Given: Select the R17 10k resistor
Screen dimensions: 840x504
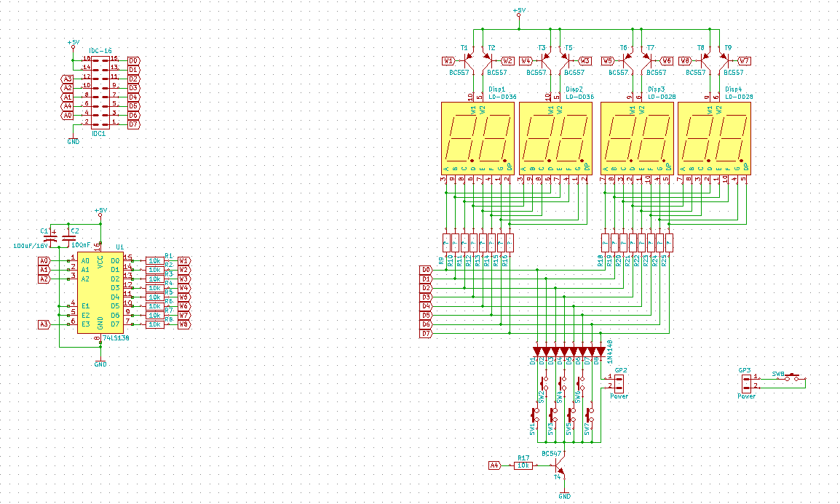Looking at the screenshot, I should 523,465.
